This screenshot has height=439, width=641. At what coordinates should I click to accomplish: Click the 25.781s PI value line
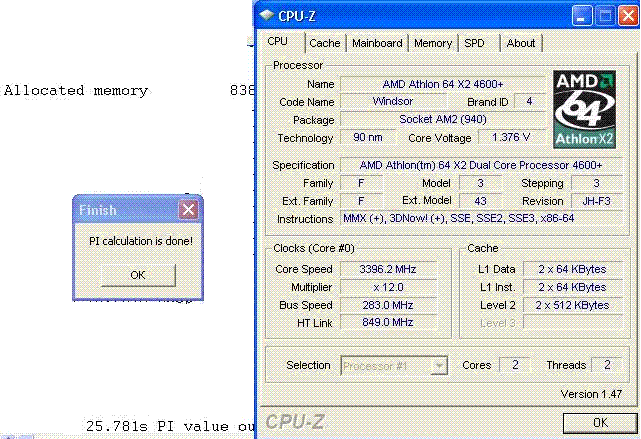tap(170, 426)
